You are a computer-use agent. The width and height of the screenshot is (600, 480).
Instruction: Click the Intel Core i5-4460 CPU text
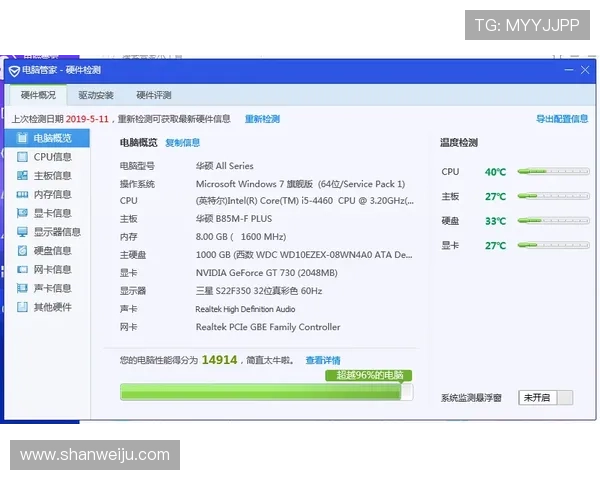pos(305,201)
